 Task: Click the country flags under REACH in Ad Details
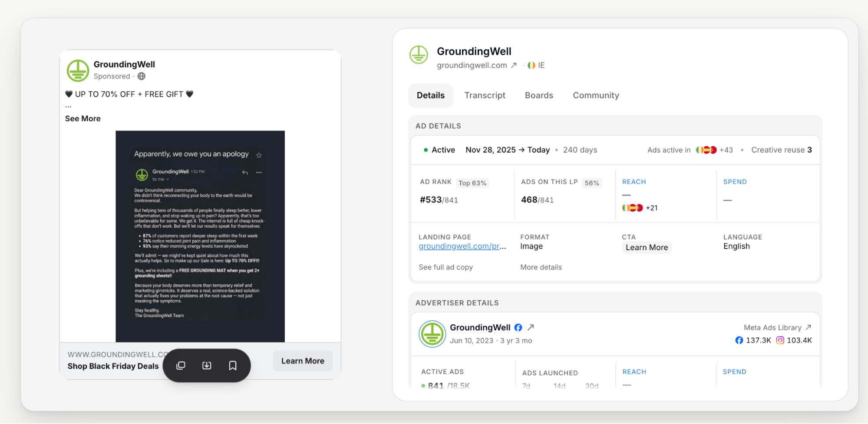click(633, 208)
